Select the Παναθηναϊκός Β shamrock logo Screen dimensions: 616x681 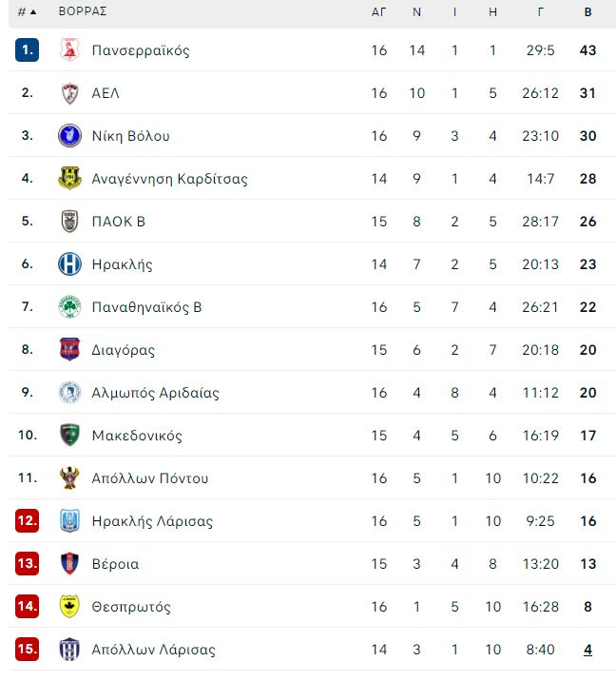(69, 306)
